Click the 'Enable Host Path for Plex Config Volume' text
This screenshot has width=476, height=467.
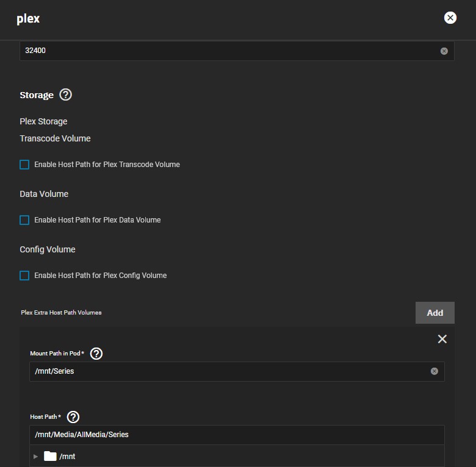click(101, 276)
